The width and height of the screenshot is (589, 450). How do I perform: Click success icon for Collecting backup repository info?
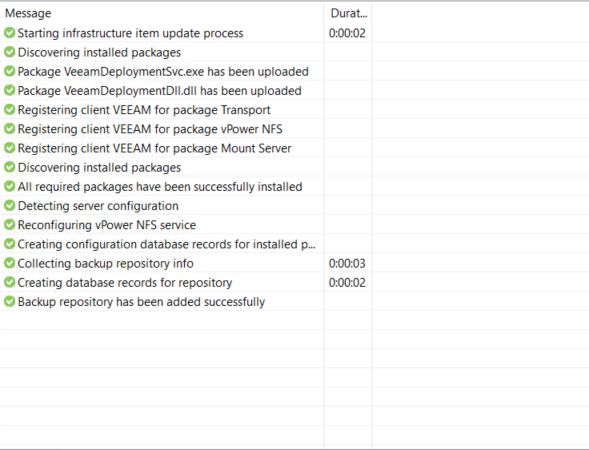point(9,263)
